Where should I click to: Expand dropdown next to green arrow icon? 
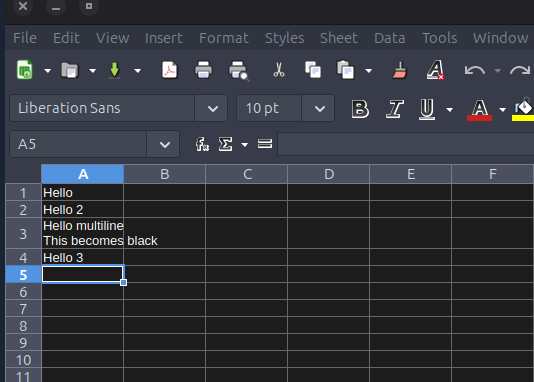tap(138, 71)
